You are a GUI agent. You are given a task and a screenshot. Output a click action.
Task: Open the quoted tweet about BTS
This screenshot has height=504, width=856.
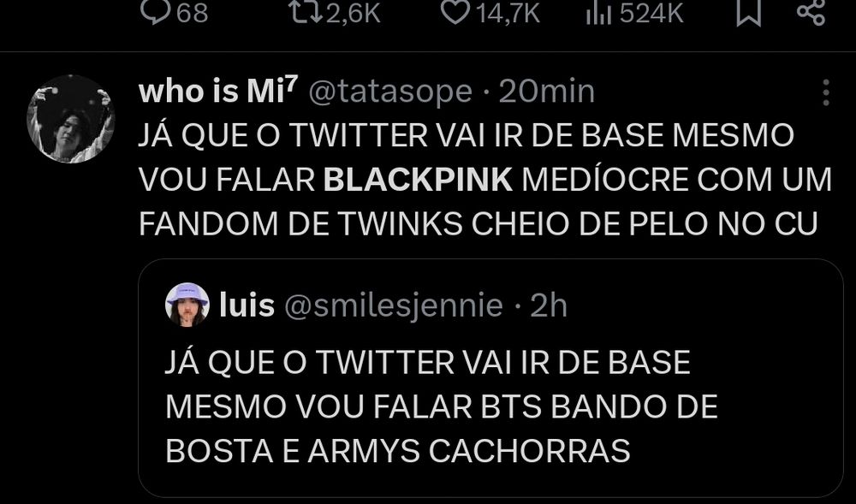coord(490,377)
